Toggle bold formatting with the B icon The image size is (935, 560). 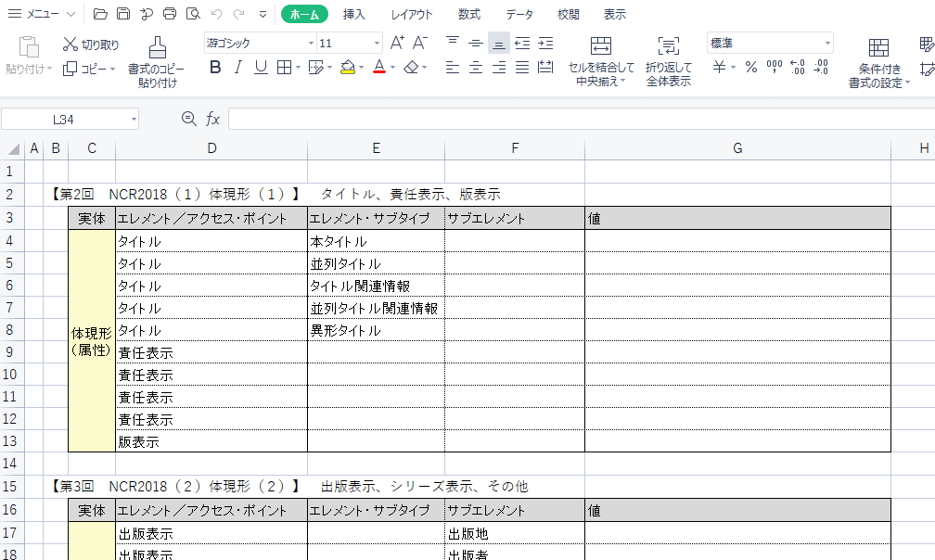tap(214, 68)
